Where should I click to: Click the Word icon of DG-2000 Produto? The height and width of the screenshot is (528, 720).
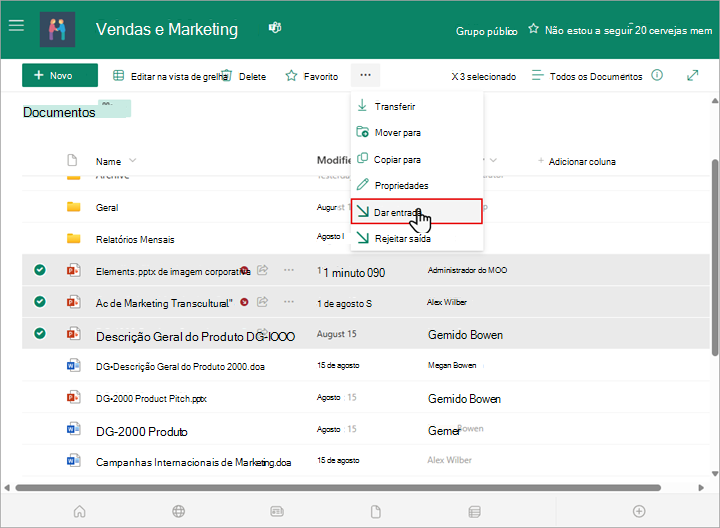coord(73,429)
